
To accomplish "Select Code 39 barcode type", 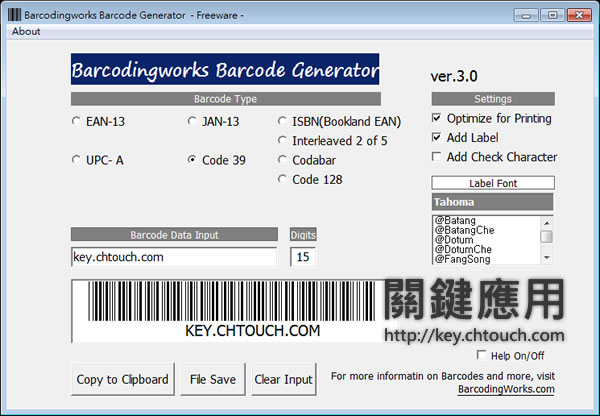I will tap(193, 159).
